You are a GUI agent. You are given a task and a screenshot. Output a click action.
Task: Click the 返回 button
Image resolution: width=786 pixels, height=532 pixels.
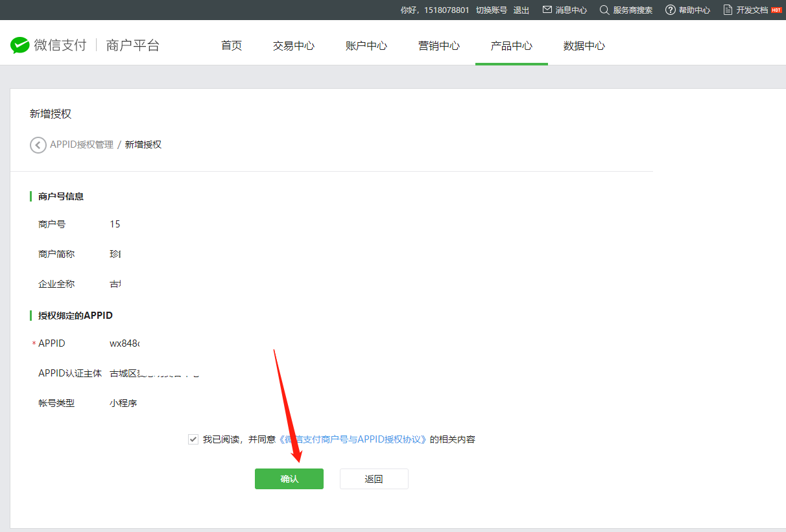pos(374,479)
